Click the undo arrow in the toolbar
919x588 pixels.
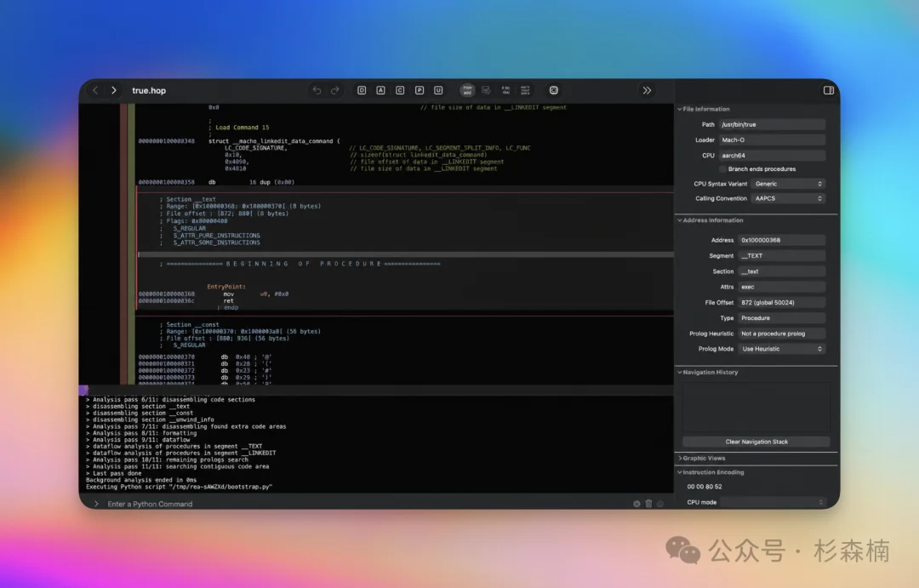317,90
